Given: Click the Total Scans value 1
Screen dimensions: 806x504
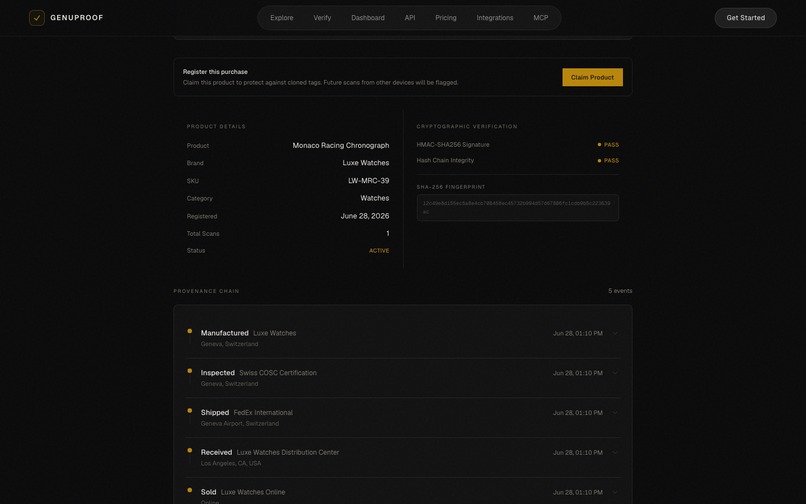Looking at the screenshot, I should click(388, 233).
